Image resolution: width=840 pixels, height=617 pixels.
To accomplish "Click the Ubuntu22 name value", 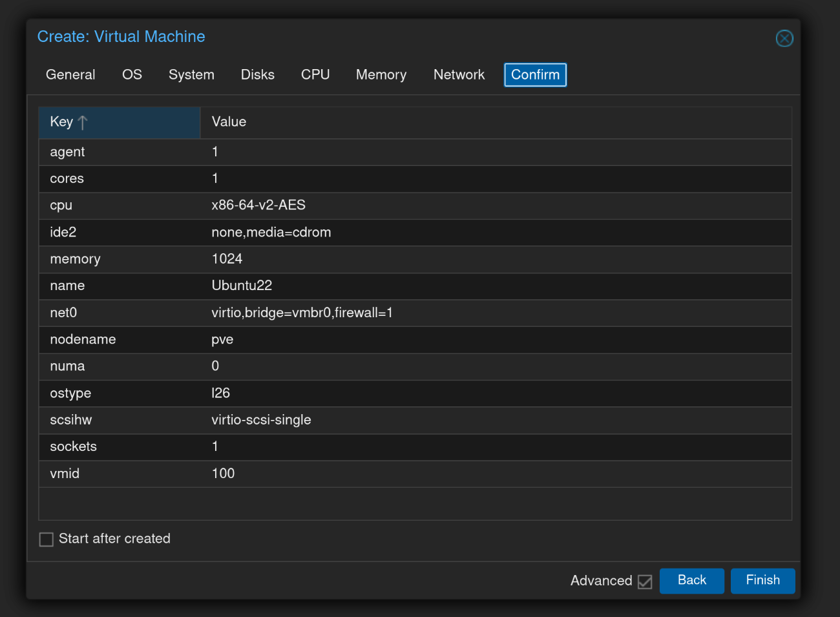I will tap(242, 286).
